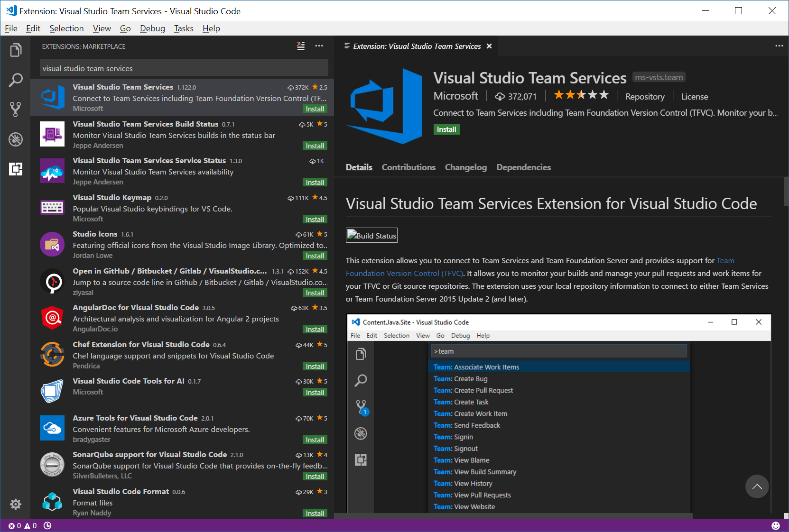This screenshot has height=532, width=789.
Task: Send a smile via the feedback icon
Action: pos(775,525)
